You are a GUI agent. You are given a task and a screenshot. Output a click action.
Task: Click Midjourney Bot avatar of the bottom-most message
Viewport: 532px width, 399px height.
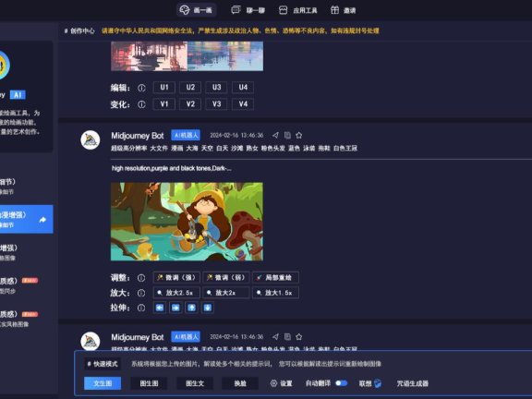(x=91, y=341)
